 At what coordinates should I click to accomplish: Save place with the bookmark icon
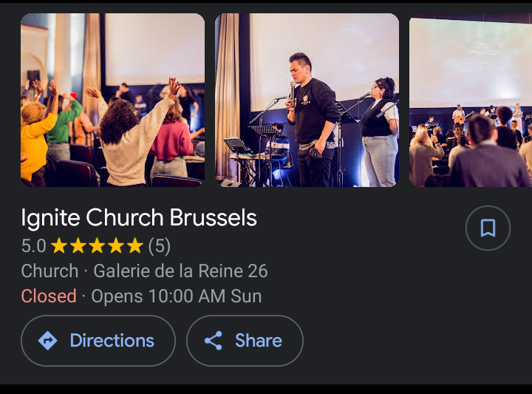(488, 228)
